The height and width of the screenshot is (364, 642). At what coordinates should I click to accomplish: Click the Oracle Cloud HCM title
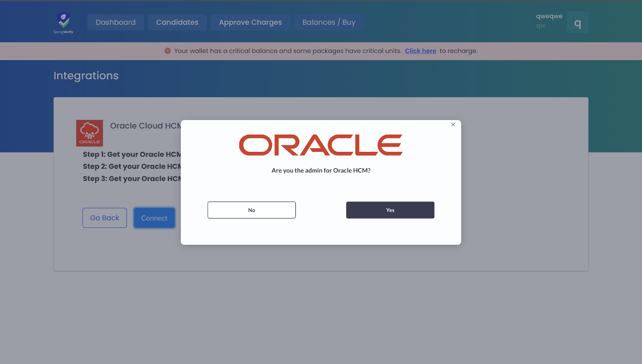(146, 126)
